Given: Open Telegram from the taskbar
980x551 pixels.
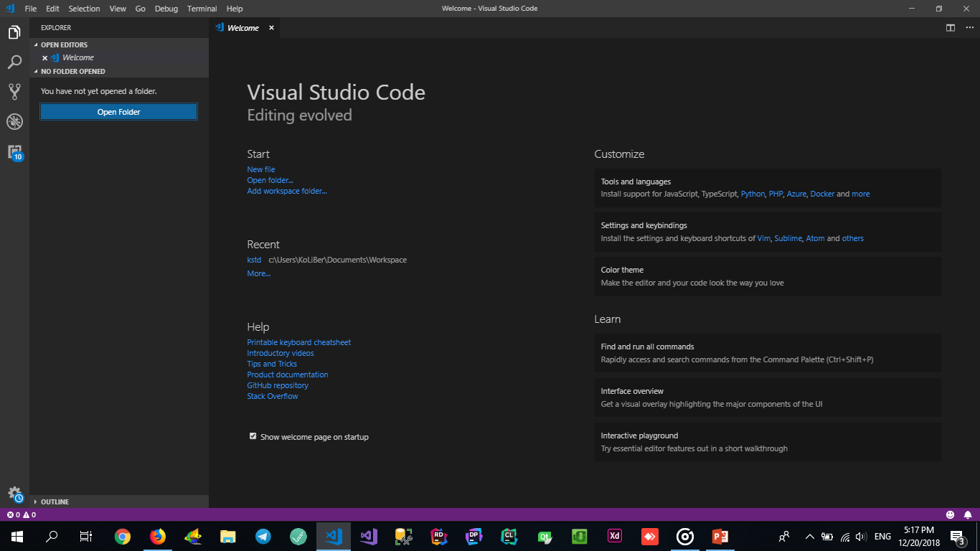Looking at the screenshot, I should coord(263,536).
